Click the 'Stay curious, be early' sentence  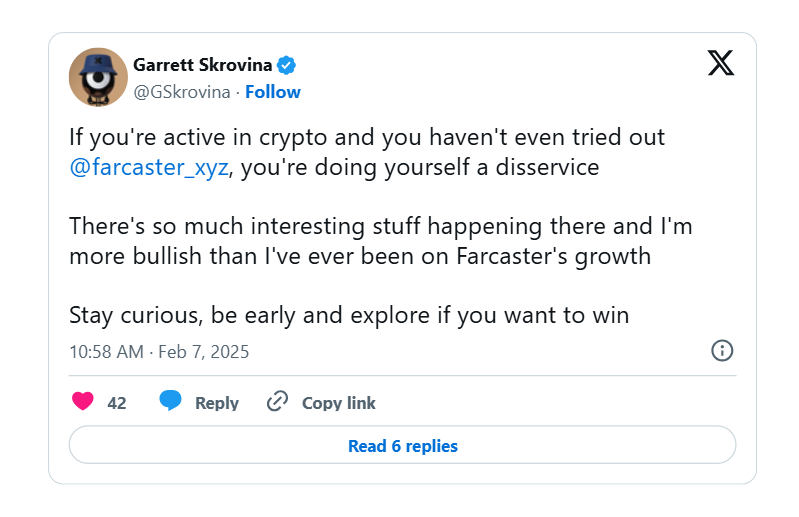(349, 316)
